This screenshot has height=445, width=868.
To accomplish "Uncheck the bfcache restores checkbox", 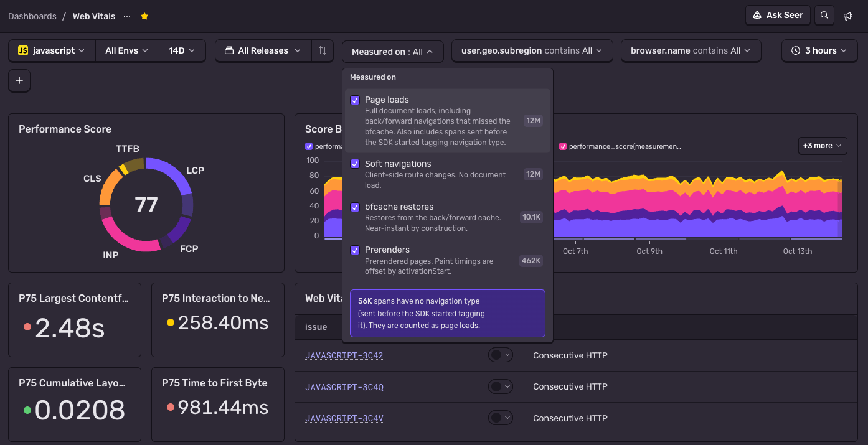I will [355, 207].
